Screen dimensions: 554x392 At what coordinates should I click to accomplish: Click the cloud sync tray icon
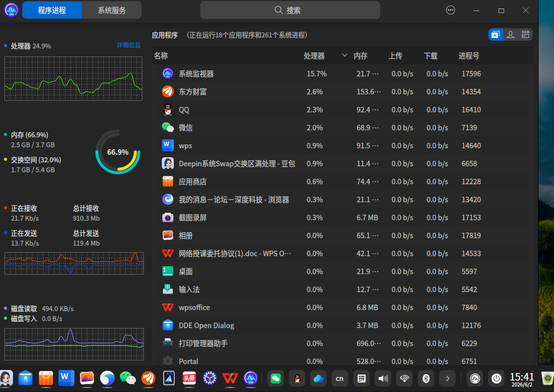coord(318,379)
